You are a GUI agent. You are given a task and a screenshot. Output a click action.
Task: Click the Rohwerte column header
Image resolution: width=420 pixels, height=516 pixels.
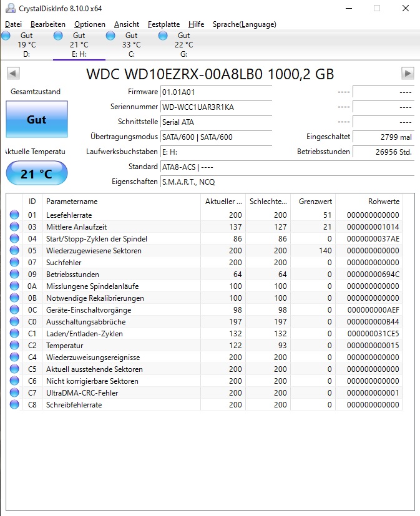(x=369, y=202)
